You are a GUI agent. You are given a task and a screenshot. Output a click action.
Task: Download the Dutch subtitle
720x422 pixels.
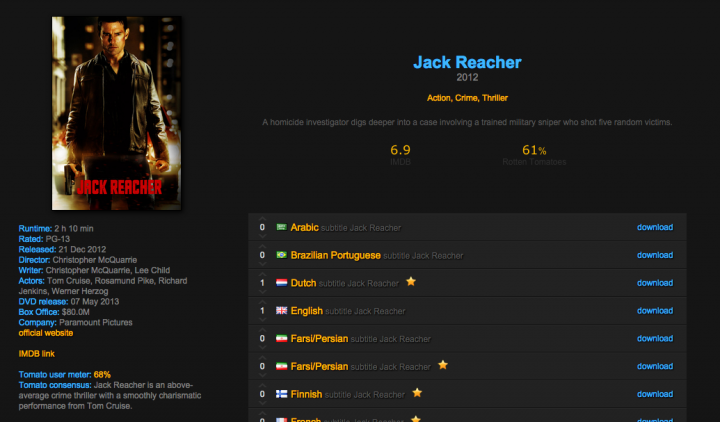655,283
